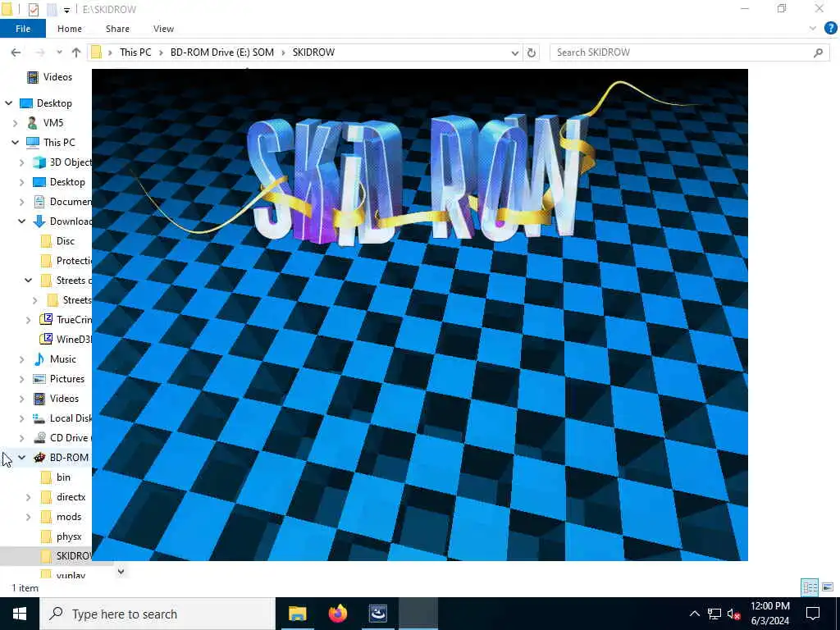Select the Pictures folder
This screenshot has height=630, width=840.
[x=67, y=379]
